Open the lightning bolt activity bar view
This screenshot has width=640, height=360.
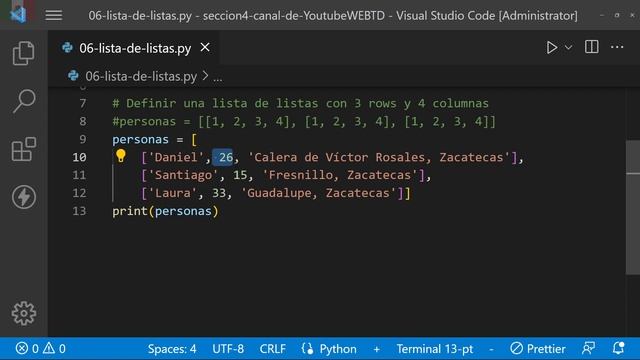tap(24, 197)
